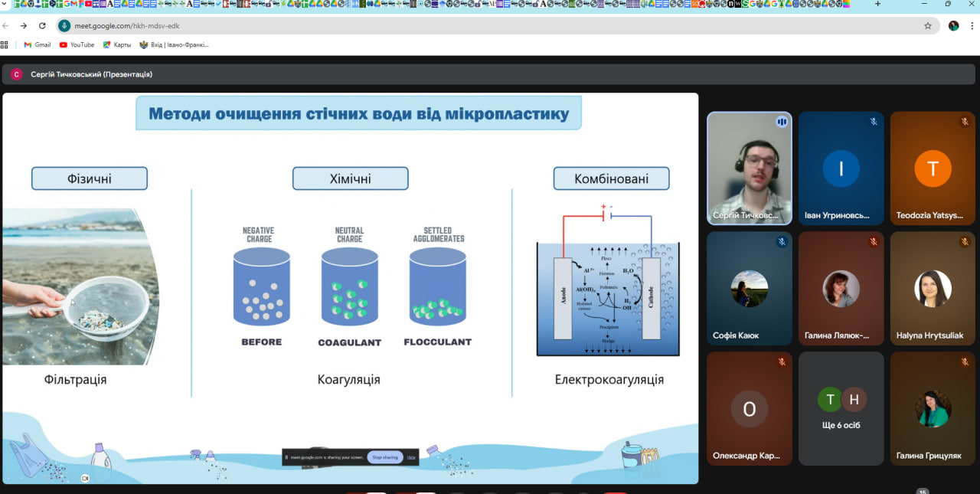Screen dimensions: 980x494
Task: Open Chrome three-dot menu
Action: click(972, 25)
